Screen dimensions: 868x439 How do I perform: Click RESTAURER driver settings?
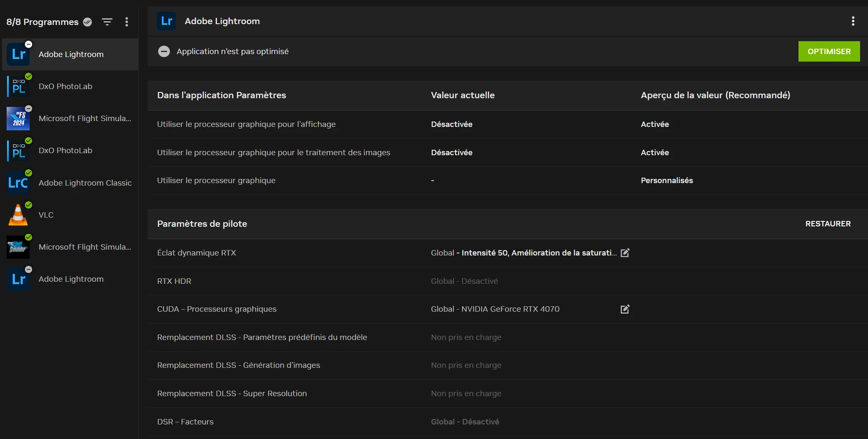click(x=828, y=224)
